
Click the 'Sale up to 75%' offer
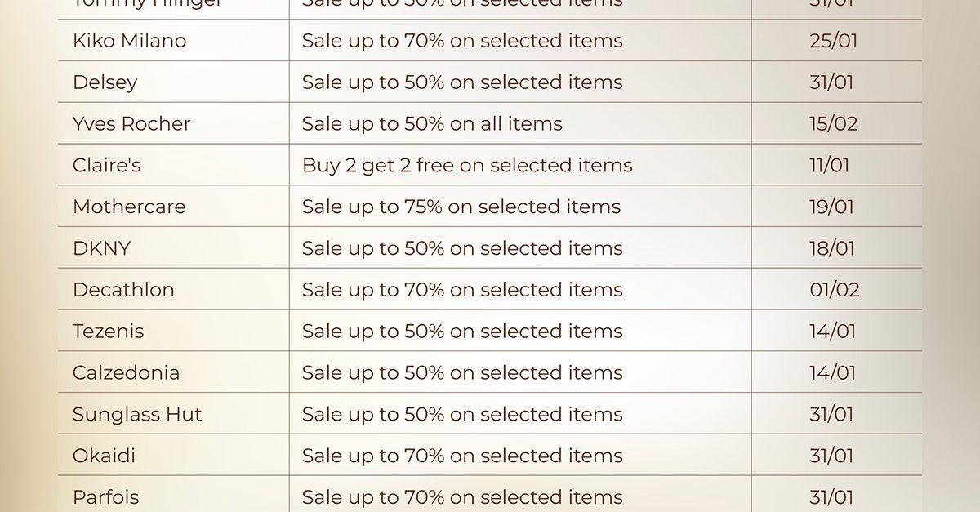click(461, 207)
